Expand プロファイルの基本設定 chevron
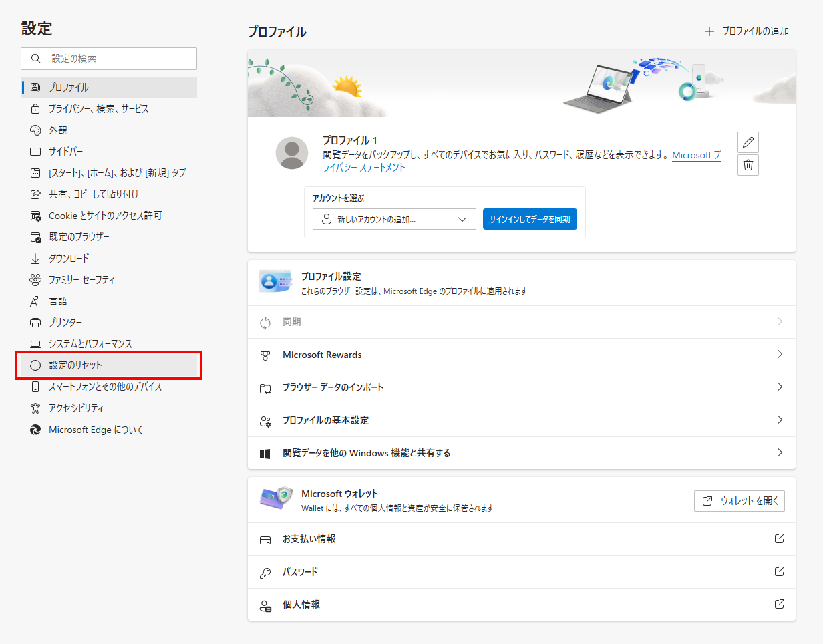 (x=780, y=420)
